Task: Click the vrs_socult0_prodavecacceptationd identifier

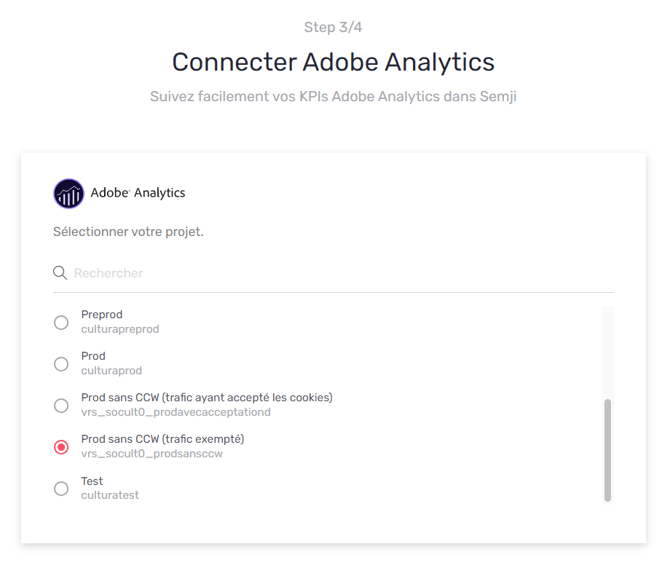Action: 176,412
